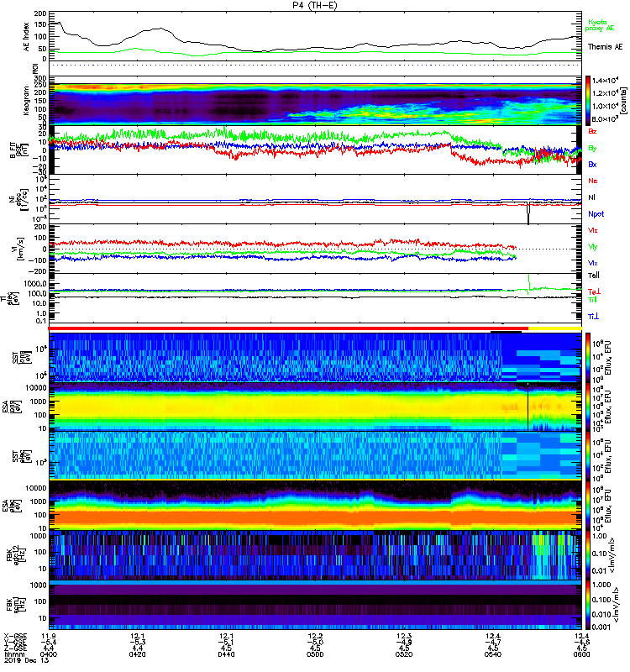Click the B_FIT GSE [nT] axis label
The height and width of the screenshot is (672, 630).
pyautogui.click(x=19, y=150)
